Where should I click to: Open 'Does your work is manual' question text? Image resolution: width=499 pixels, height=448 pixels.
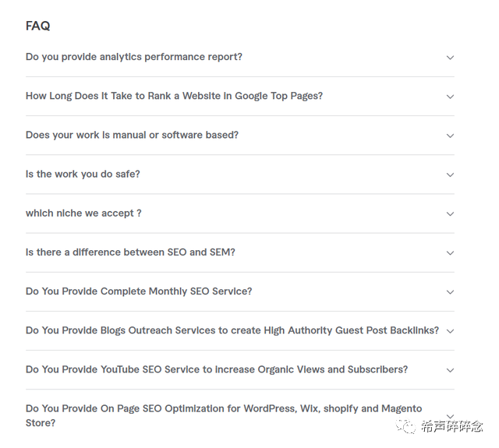click(x=132, y=135)
